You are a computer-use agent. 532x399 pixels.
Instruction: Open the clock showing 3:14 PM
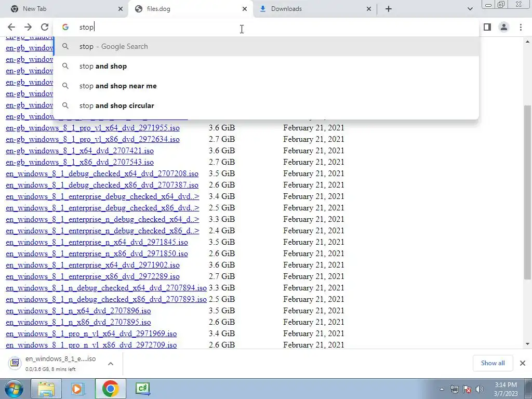coord(506,389)
